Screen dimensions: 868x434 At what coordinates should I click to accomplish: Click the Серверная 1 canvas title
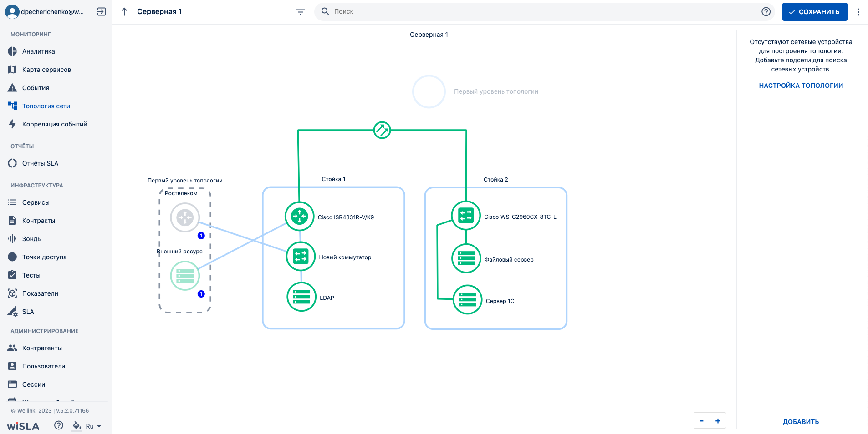tap(429, 35)
